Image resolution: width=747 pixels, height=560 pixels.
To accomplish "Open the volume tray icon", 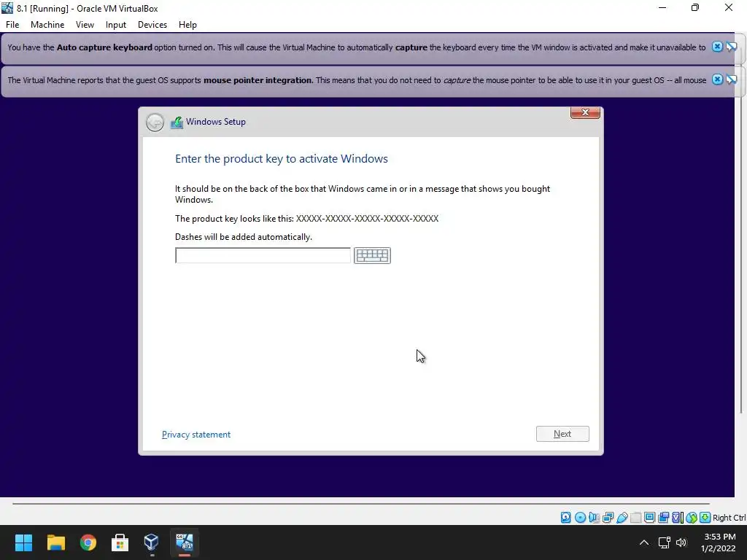I will tap(681, 542).
